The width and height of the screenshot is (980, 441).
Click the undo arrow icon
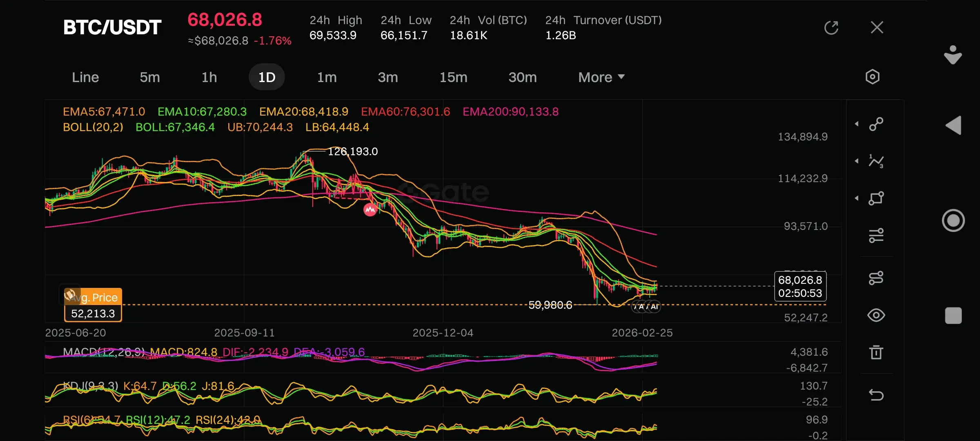[876, 395]
